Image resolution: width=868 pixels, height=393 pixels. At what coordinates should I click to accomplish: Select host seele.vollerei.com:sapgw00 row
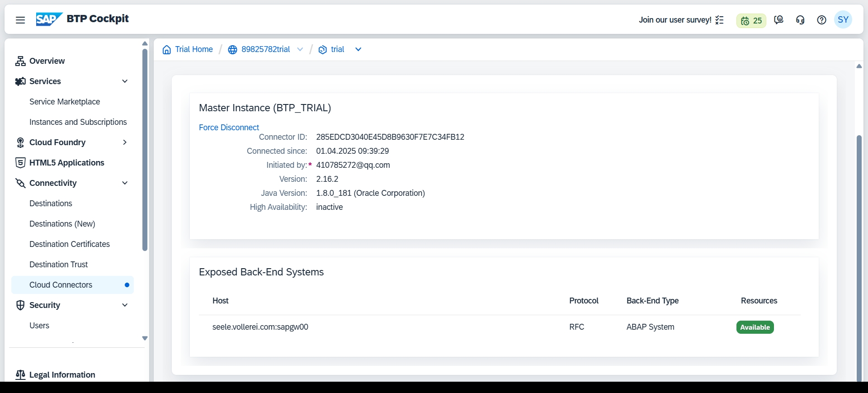tap(500, 327)
